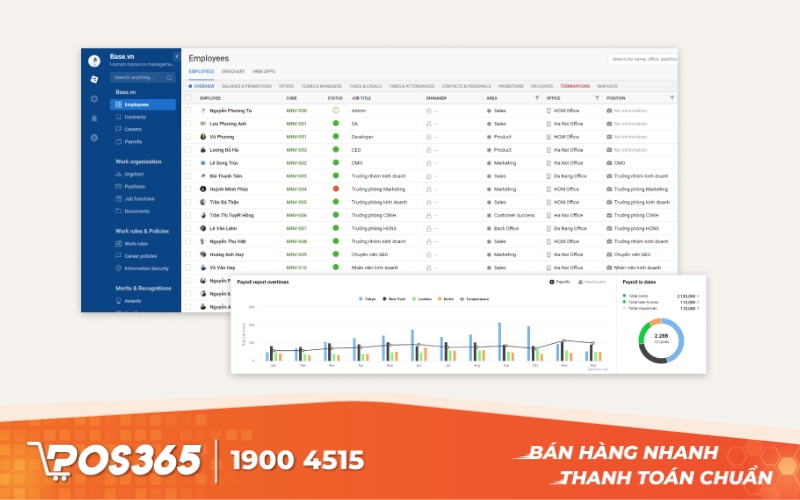Click the Contracts icon in the sidebar
800x500 pixels.
pyautogui.click(x=118, y=117)
